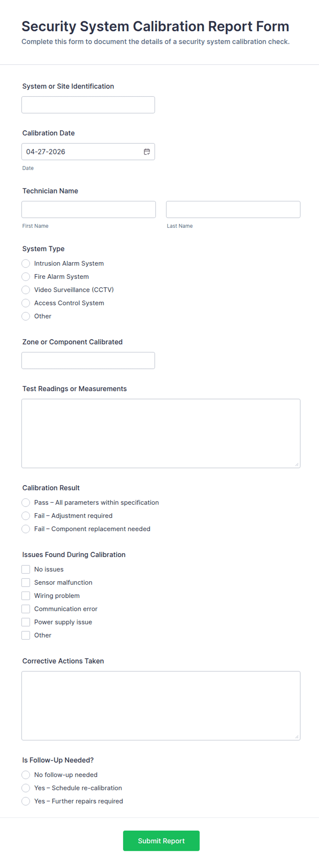The height and width of the screenshot is (868, 319).
Task: Check the No issues checkbox
Action: click(26, 569)
